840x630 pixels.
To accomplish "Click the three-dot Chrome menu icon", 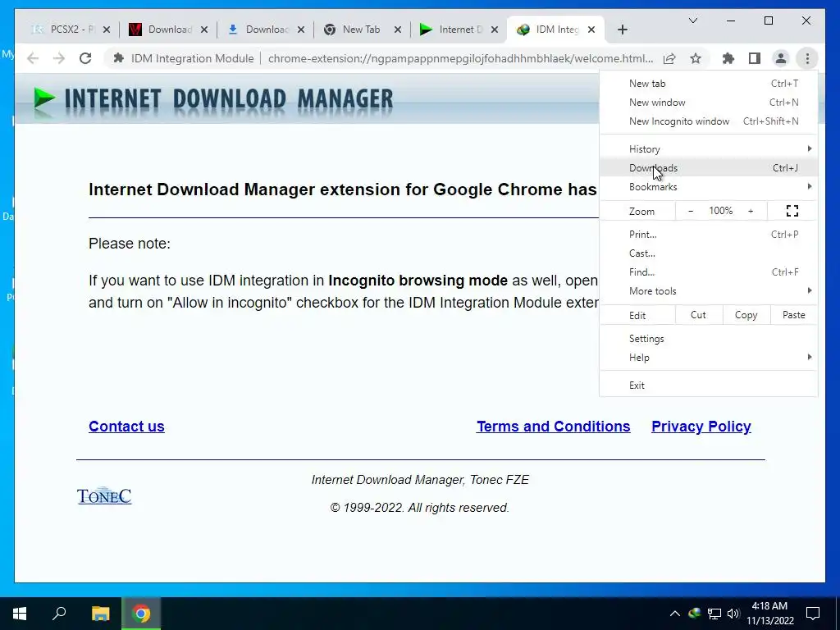I will (807, 58).
